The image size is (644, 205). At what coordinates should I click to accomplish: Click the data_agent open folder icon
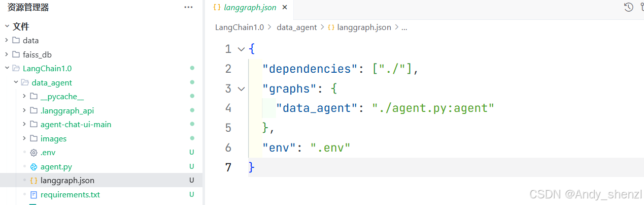coord(25,82)
